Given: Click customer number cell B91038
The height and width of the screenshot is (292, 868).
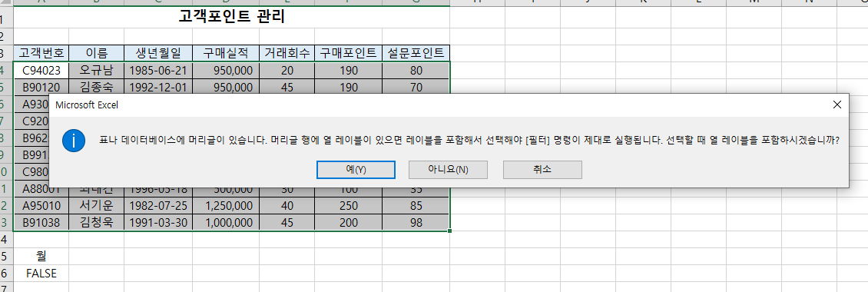Looking at the screenshot, I should 41,222.
